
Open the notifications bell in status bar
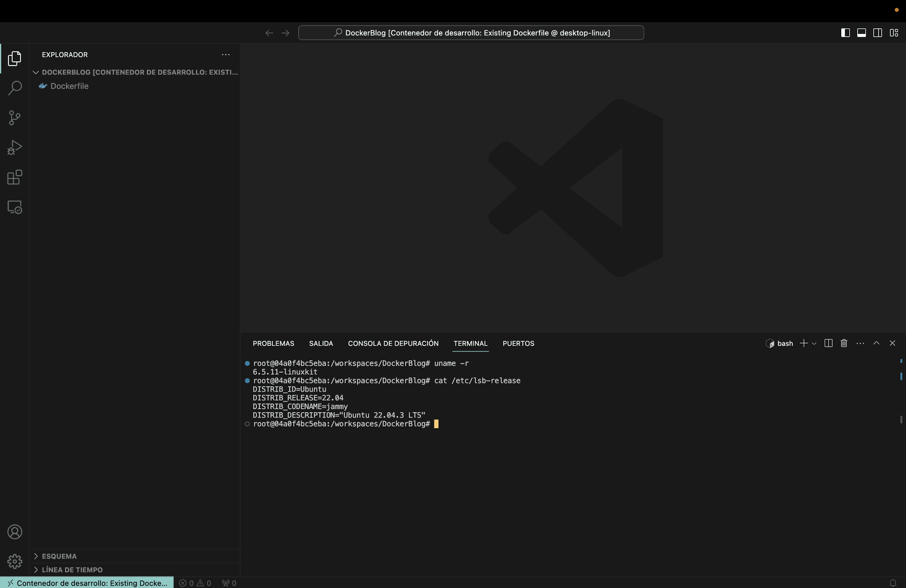tap(893, 583)
